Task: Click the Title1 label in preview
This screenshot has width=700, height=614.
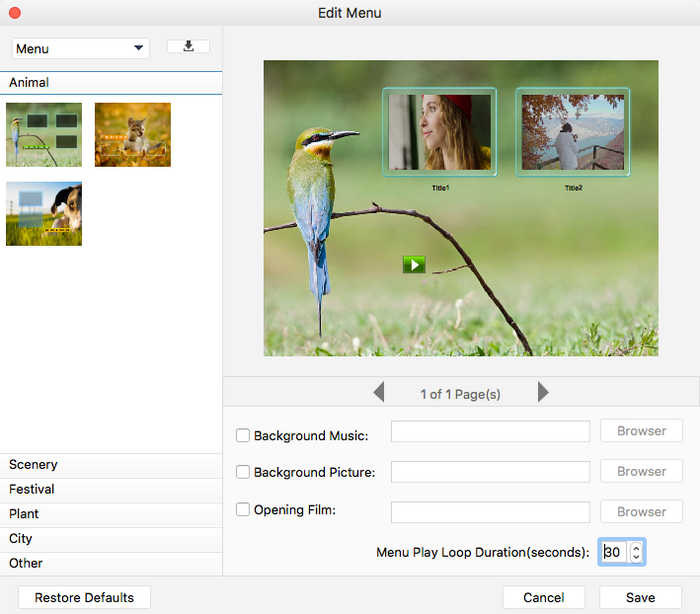Action: [440, 188]
